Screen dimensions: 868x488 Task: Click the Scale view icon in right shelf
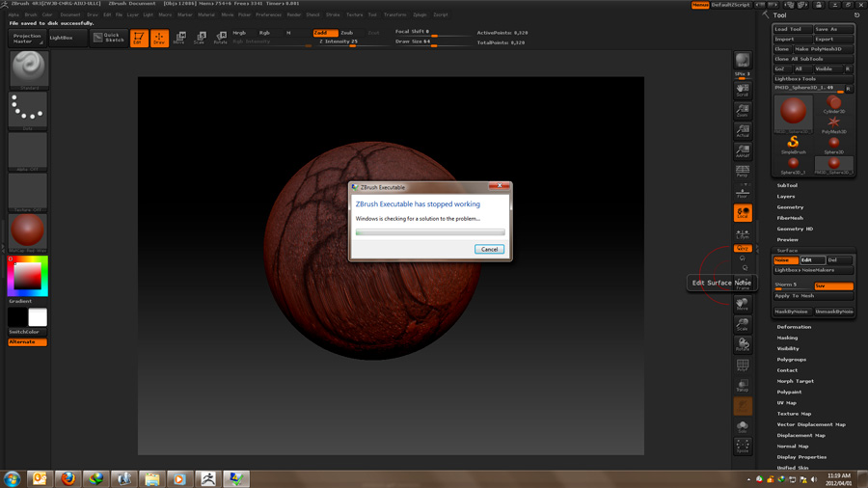(x=743, y=324)
